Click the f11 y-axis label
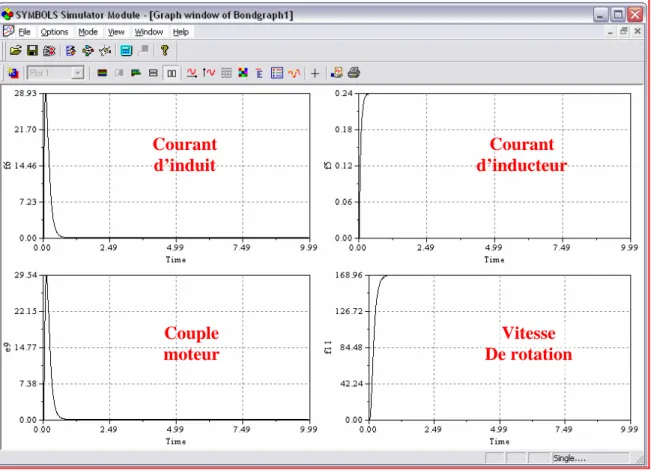Screen dimensions: 651x473 click(329, 347)
